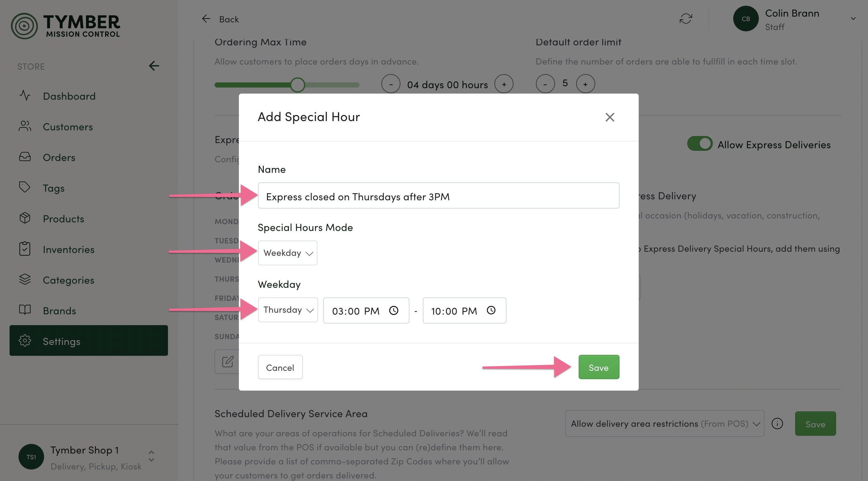Image resolution: width=868 pixels, height=481 pixels.
Task: Save the special hour
Action: [x=599, y=367]
